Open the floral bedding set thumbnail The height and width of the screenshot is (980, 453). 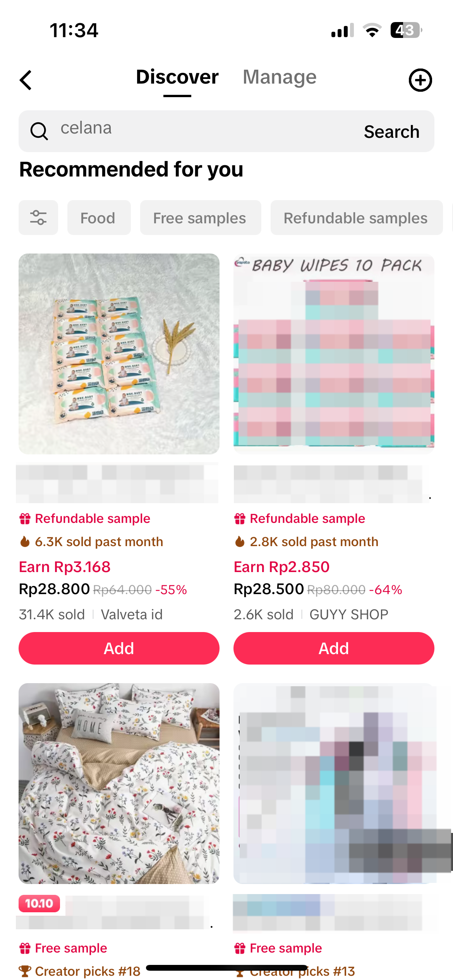pyautogui.click(x=119, y=783)
